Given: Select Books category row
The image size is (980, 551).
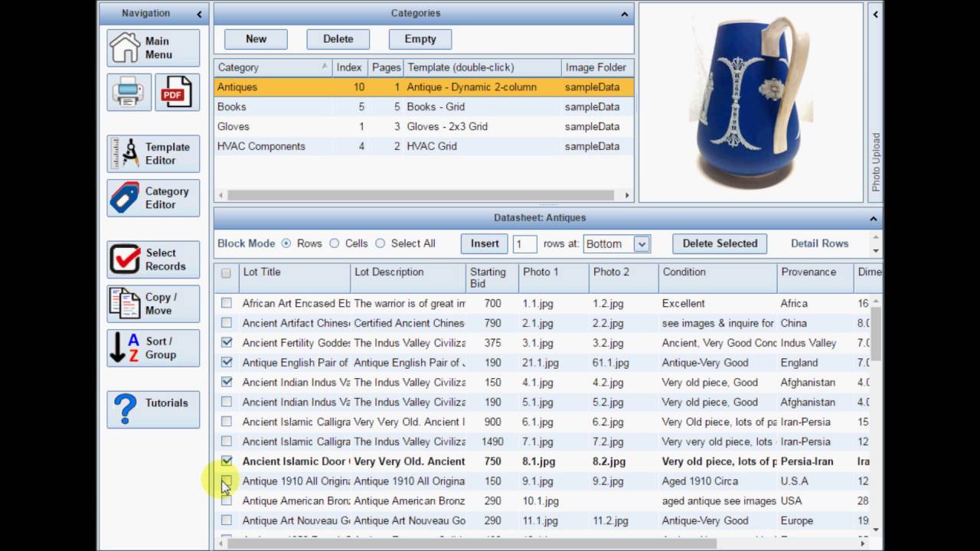Looking at the screenshot, I should (424, 107).
